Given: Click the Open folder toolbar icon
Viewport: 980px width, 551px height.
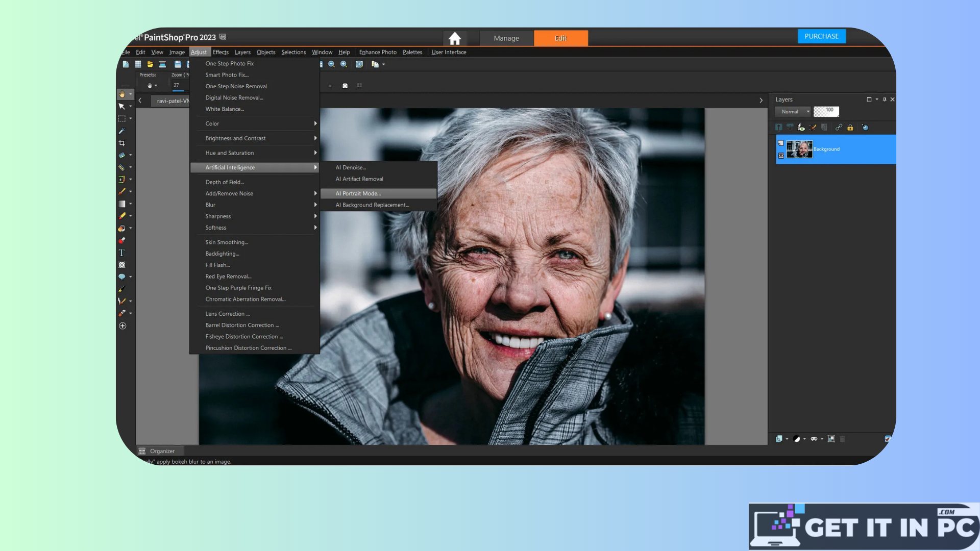Looking at the screenshot, I should click(x=150, y=64).
